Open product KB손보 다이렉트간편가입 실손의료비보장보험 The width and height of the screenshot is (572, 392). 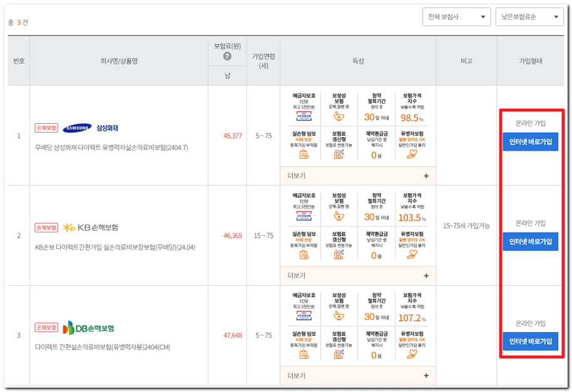pos(115,248)
